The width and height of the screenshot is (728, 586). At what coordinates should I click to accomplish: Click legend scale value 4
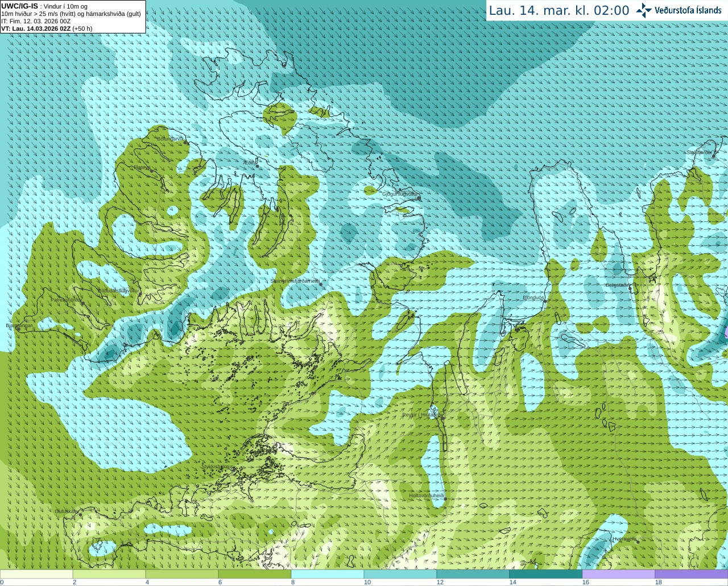click(147, 582)
